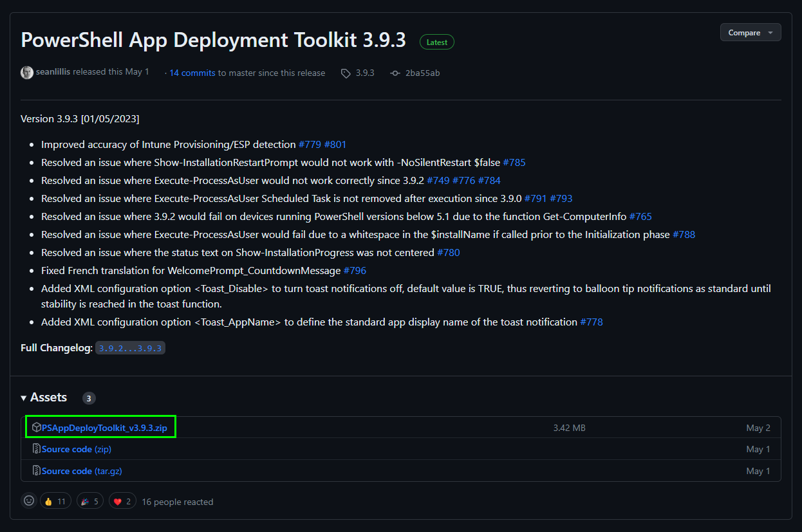Screen dimensions: 802x532
Task: Open the smiley add-reaction picker
Action: (29, 501)
